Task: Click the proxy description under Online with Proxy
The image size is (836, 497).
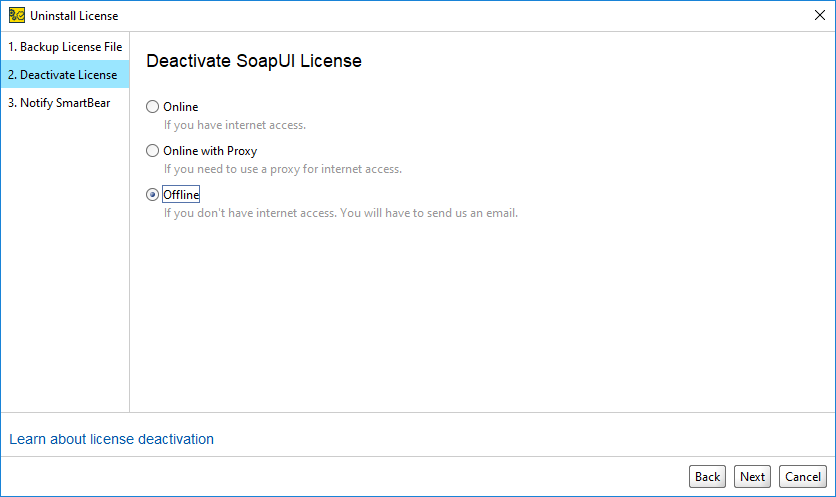Action: click(283, 169)
